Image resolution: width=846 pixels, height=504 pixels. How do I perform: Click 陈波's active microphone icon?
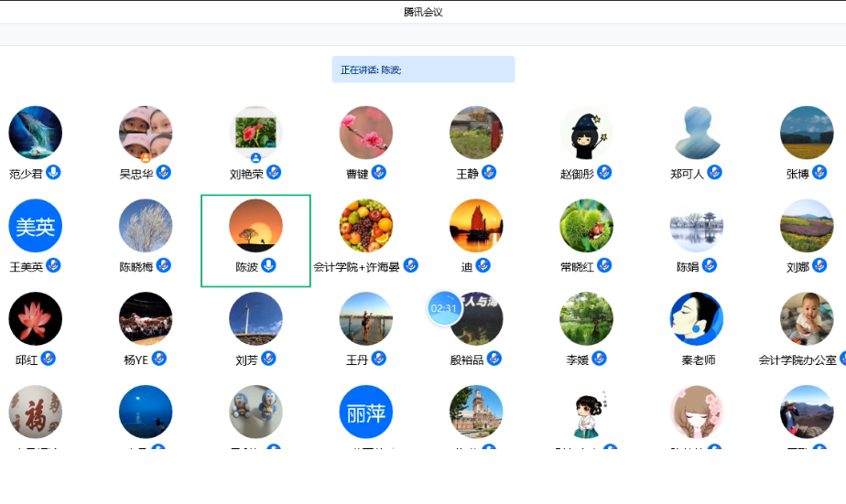coord(268,265)
